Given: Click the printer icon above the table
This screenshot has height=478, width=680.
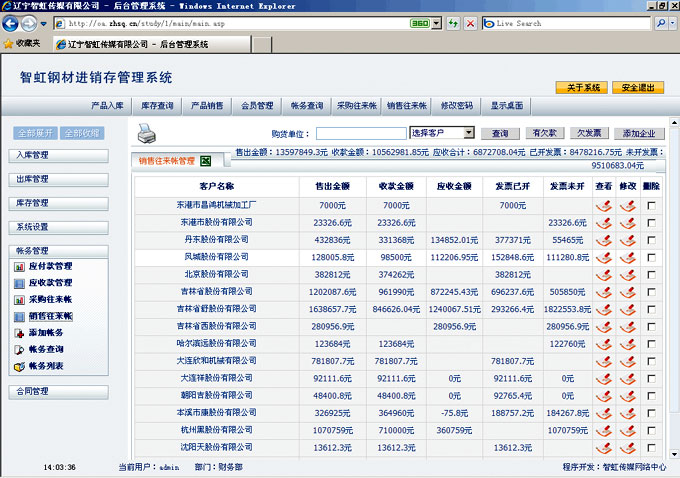Looking at the screenshot, I should click(147, 132).
